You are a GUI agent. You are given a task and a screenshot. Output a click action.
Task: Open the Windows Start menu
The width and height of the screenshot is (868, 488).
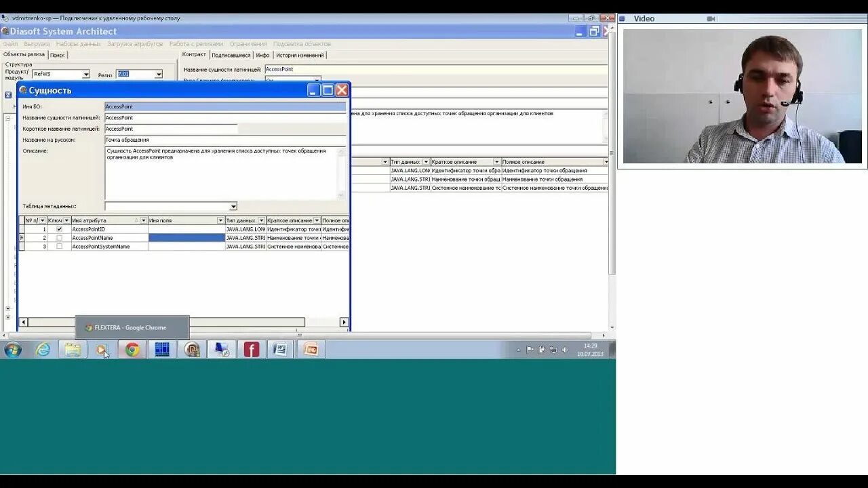pos(13,350)
